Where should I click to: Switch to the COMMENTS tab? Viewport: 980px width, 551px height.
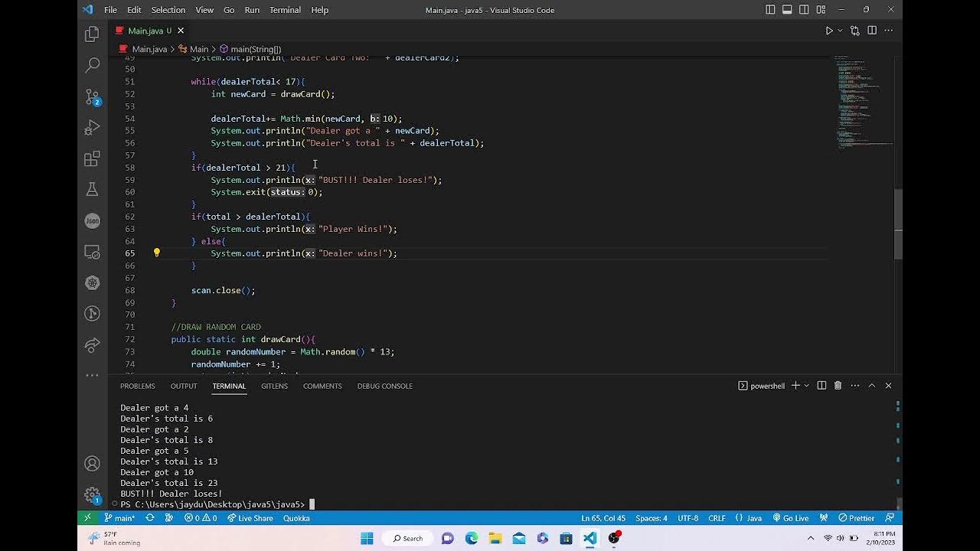[x=322, y=386]
